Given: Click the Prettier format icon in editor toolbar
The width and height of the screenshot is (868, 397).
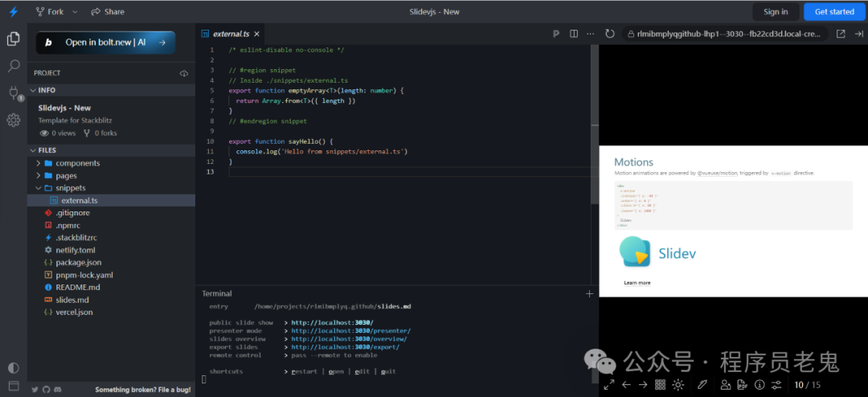Looking at the screenshot, I should [x=556, y=34].
